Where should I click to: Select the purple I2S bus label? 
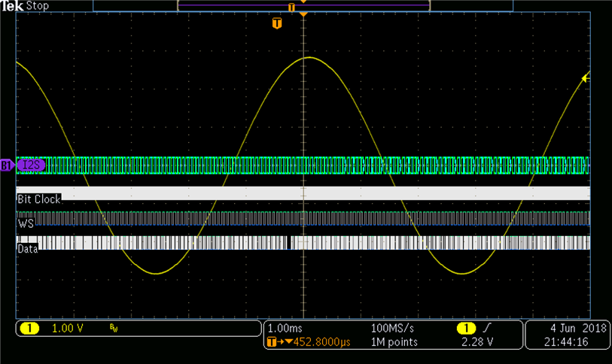(x=31, y=165)
